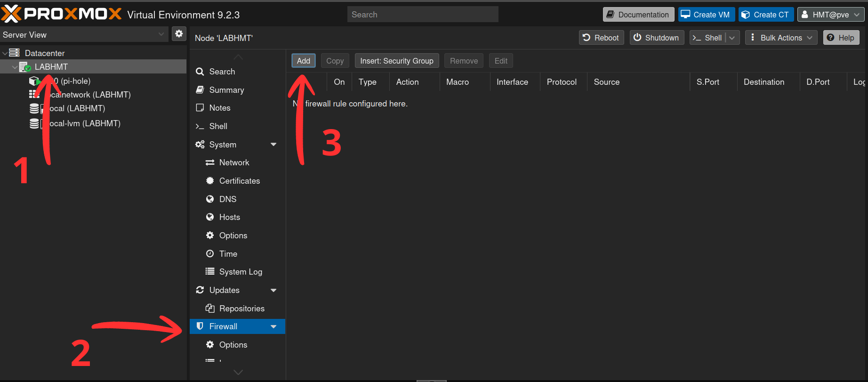
Task: Select Summary in the node menu
Action: coord(237,89)
